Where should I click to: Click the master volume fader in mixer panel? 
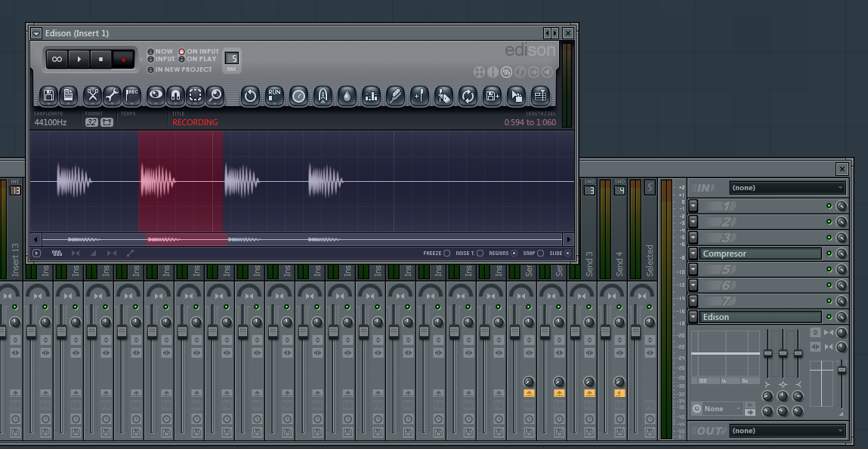(842, 369)
